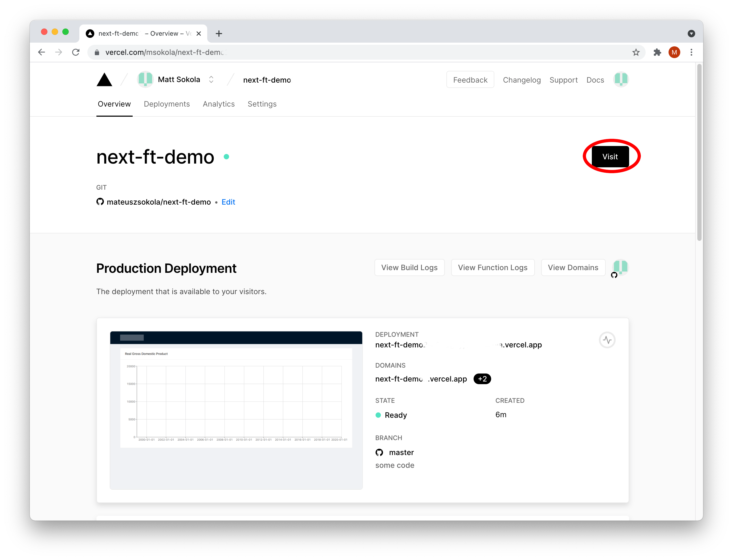Click the 'Production Deployment' heading
The width and height of the screenshot is (733, 560).
point(166,268)
